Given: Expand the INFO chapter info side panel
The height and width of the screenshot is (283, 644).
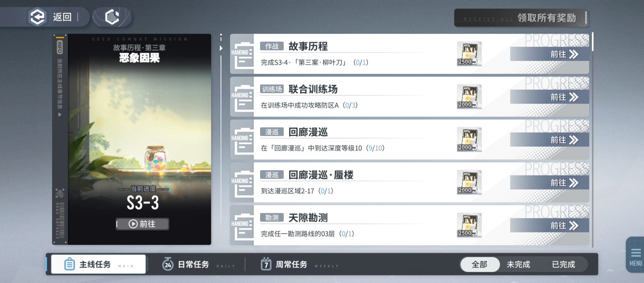Looking at the screenshot, I should pos(60,47).
